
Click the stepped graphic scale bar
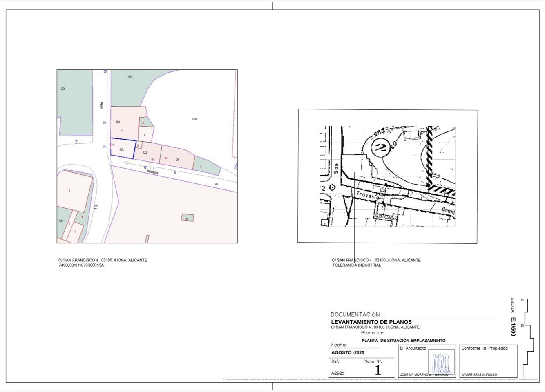coord(528,338)
